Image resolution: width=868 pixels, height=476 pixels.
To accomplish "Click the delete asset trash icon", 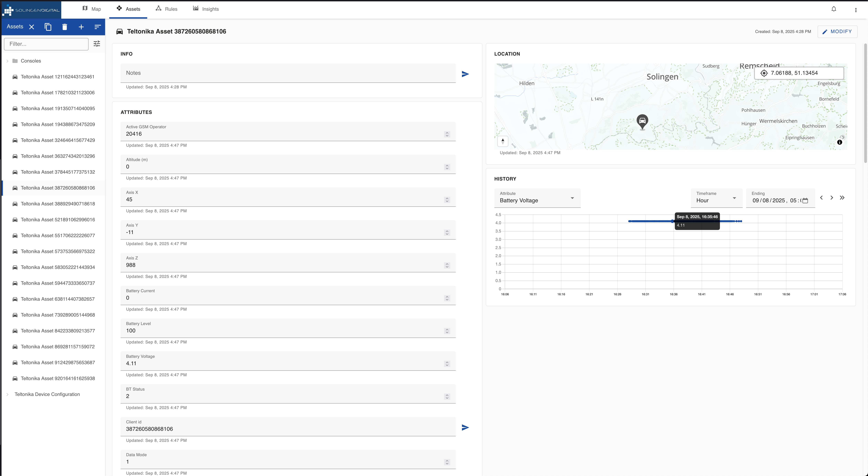I will coord(65,27).
